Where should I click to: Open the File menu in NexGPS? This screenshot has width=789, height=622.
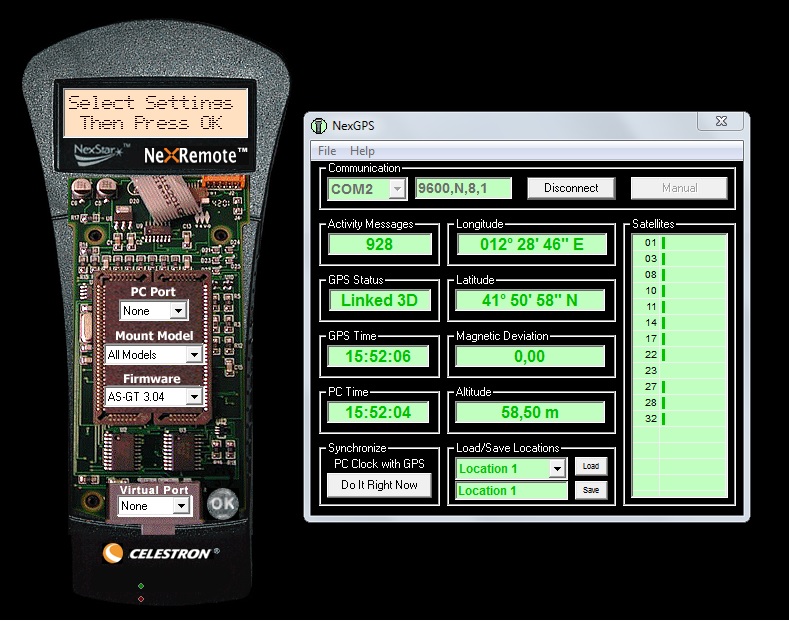point(327,150)
